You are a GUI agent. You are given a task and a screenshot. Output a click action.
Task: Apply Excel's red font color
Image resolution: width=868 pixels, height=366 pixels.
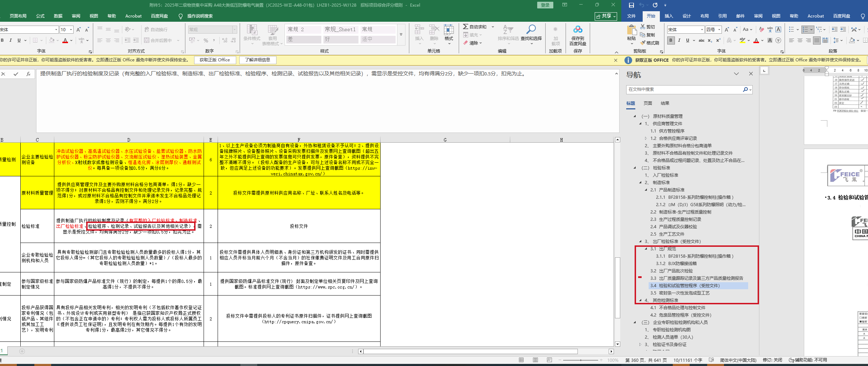tap(65, 40)
